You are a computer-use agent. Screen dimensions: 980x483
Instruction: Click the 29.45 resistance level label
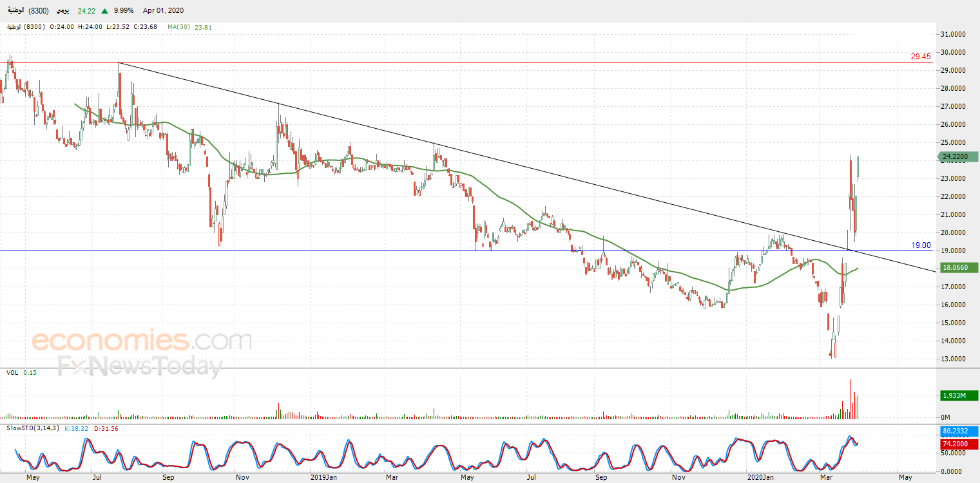tap(921, 57)
